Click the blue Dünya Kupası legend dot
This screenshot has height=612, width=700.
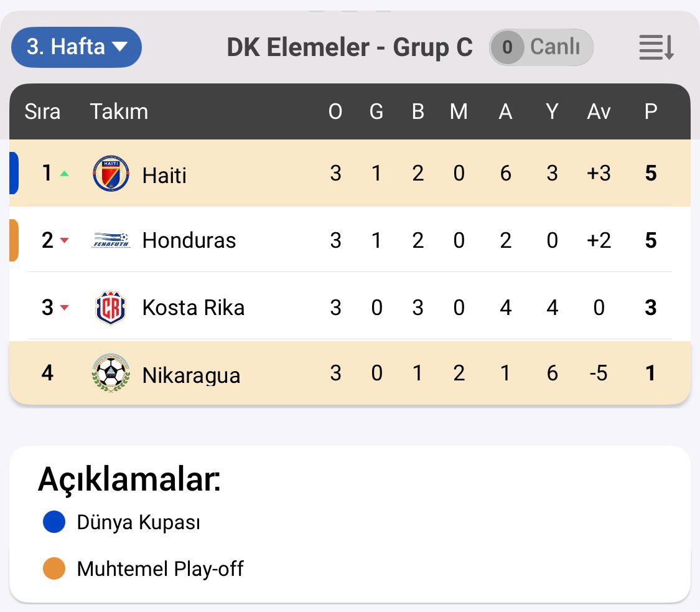[54, 522]
